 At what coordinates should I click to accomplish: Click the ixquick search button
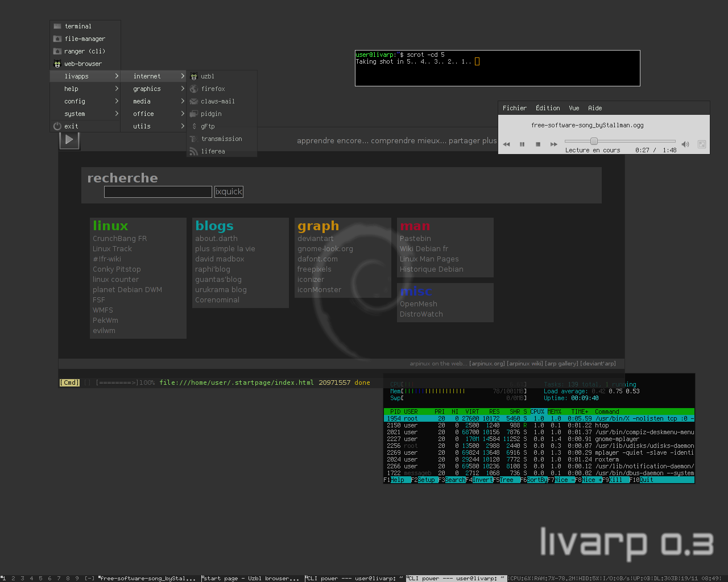229,192
